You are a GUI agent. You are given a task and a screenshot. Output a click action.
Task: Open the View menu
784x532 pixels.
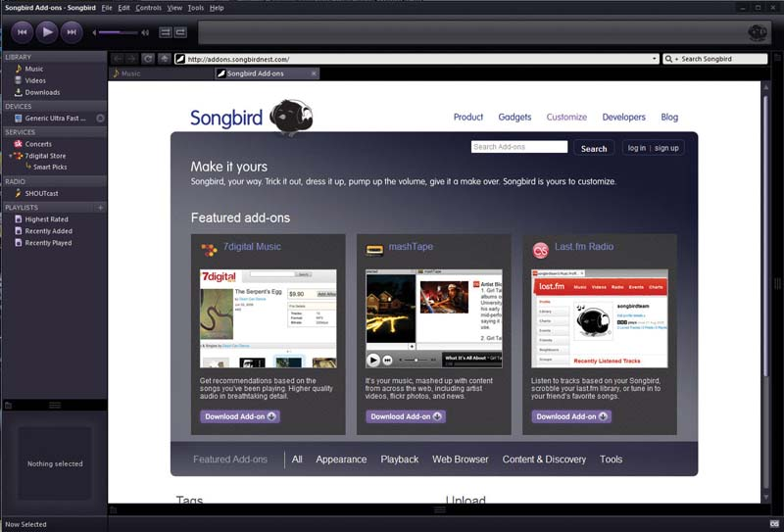point(174,8)
